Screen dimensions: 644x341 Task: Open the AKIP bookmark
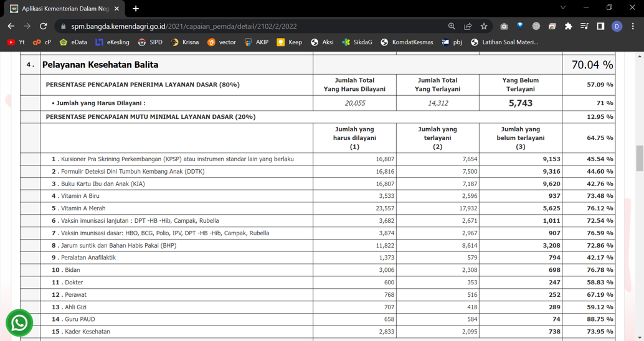[256, 42]
